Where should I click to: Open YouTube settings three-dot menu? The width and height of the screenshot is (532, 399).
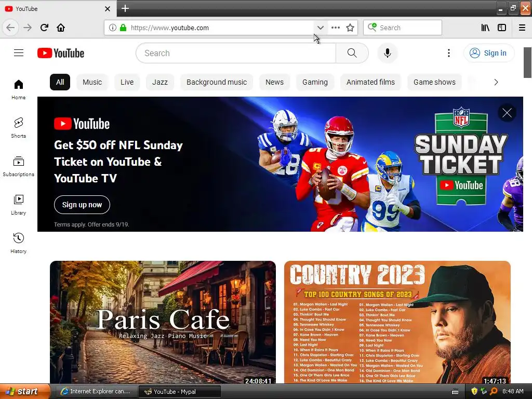pos(448,53)
